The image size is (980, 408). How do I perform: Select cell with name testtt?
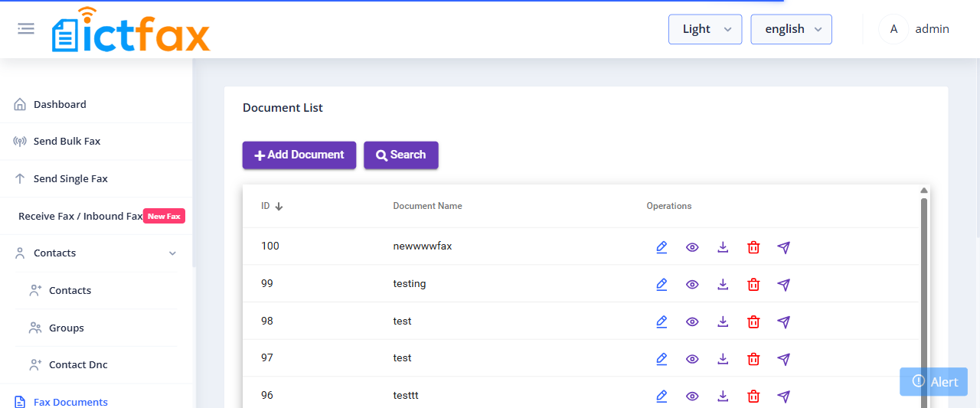tap(406, 396)
